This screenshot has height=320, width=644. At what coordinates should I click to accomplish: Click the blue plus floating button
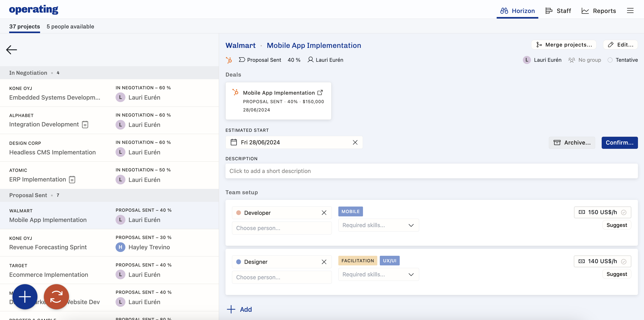point(25,297)
